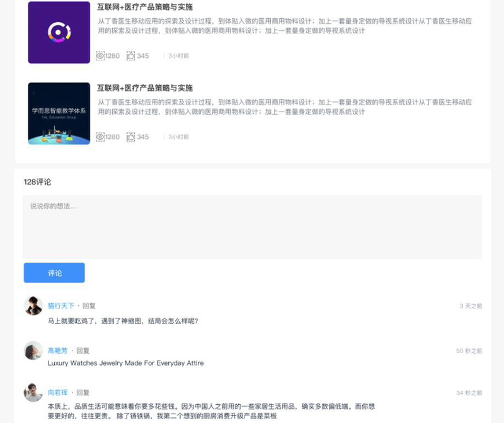
Task: Open the 学而思智能教学体系 article thumbnail
Action: (59, 113)
